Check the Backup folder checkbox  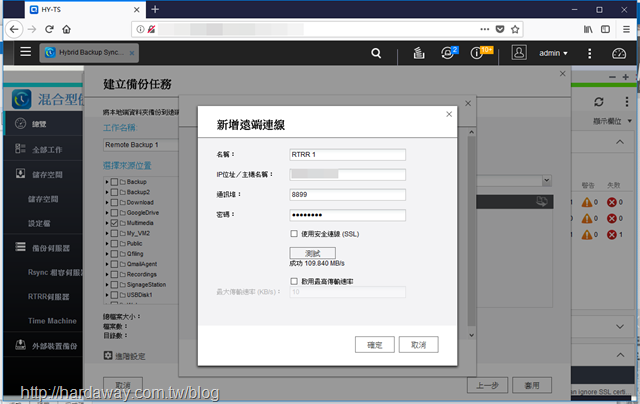(x=114, y=182)
